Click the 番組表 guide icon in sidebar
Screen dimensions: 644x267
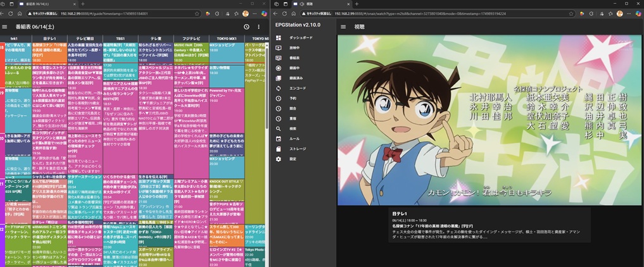point(279,58)
